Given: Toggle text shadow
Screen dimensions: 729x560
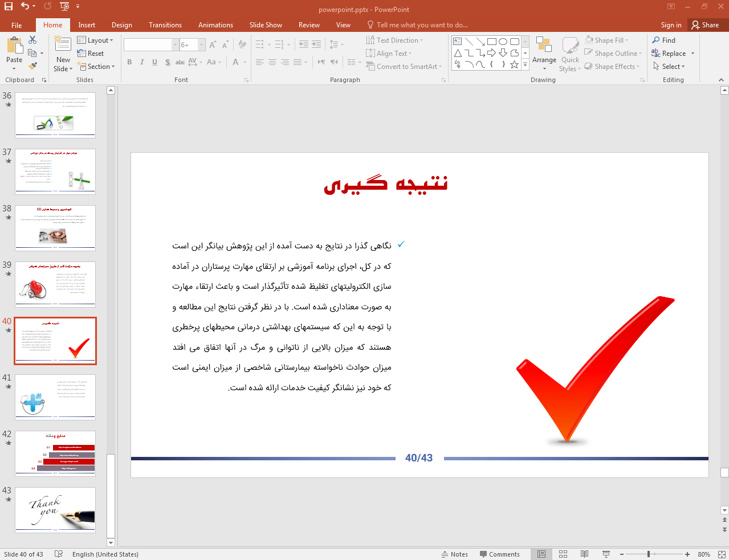Looking at the screenshot, I should coord(168,62).
